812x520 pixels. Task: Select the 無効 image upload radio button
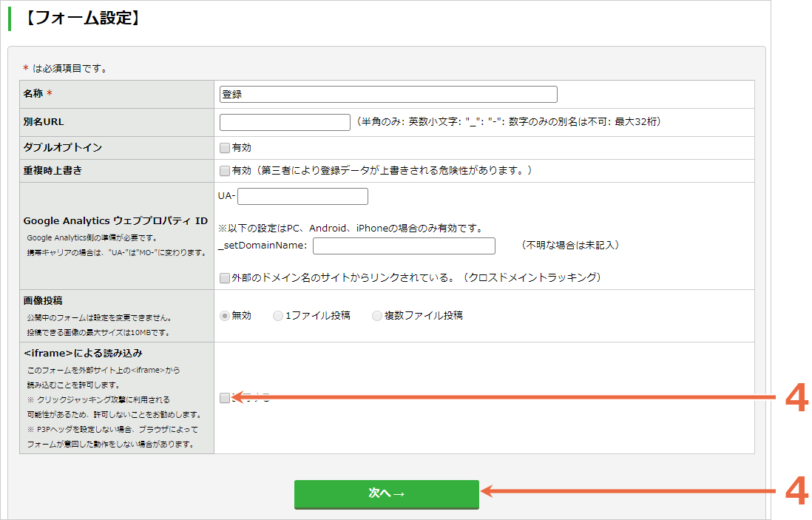[x=225, y=316]
